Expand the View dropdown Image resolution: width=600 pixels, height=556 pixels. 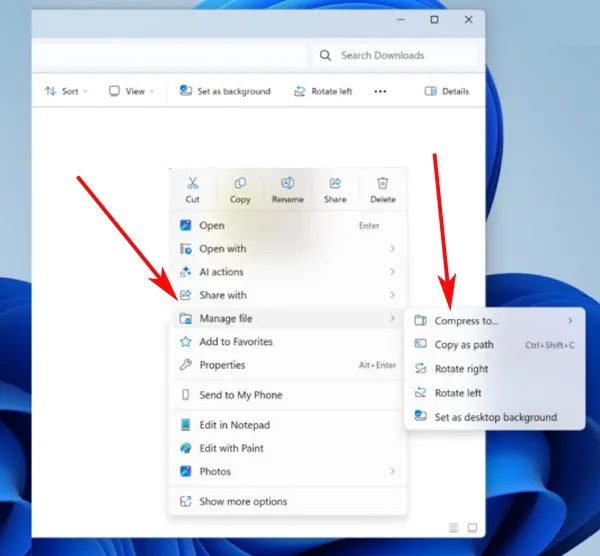[131, 91]
